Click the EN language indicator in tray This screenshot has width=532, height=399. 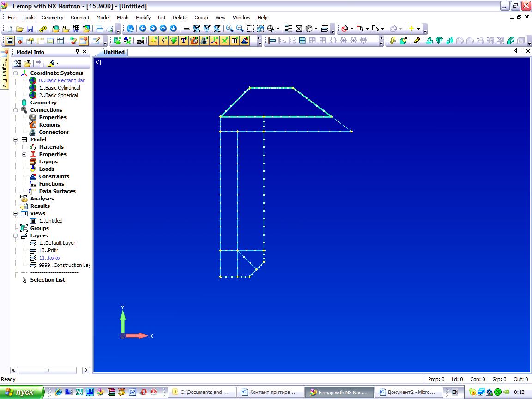[x=455, y=392]
